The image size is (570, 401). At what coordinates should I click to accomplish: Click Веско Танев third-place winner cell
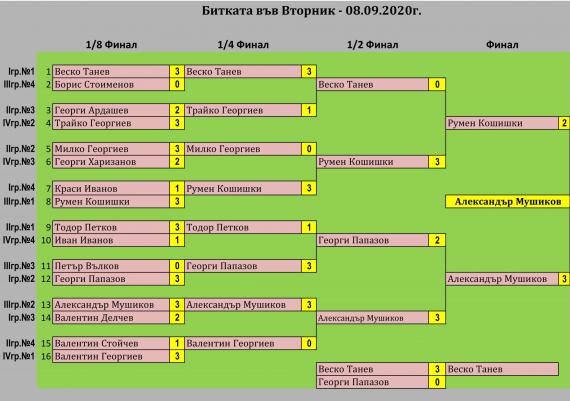click(x=502, y=369)
